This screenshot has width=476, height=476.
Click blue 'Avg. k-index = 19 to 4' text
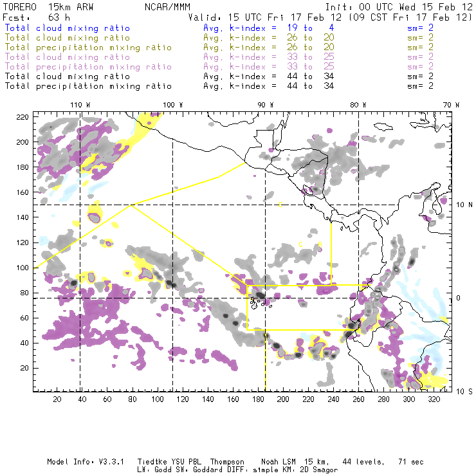point(269,28)
